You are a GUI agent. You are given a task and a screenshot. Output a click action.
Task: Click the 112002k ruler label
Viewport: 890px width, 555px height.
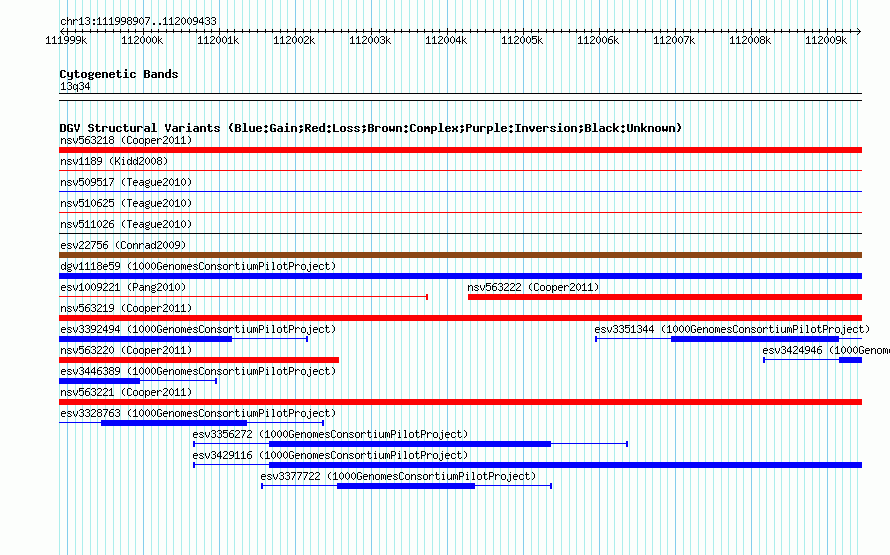coord(294,41)
